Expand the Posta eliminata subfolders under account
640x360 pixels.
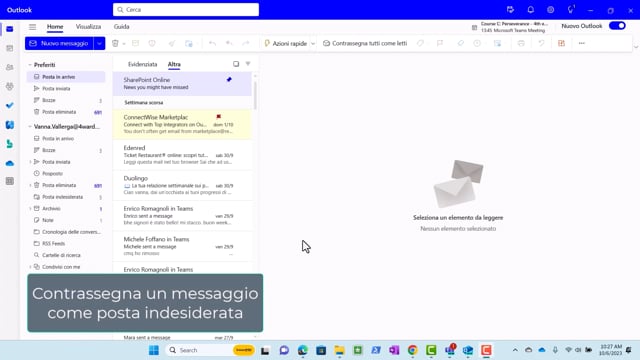click(x=30, y=185)
